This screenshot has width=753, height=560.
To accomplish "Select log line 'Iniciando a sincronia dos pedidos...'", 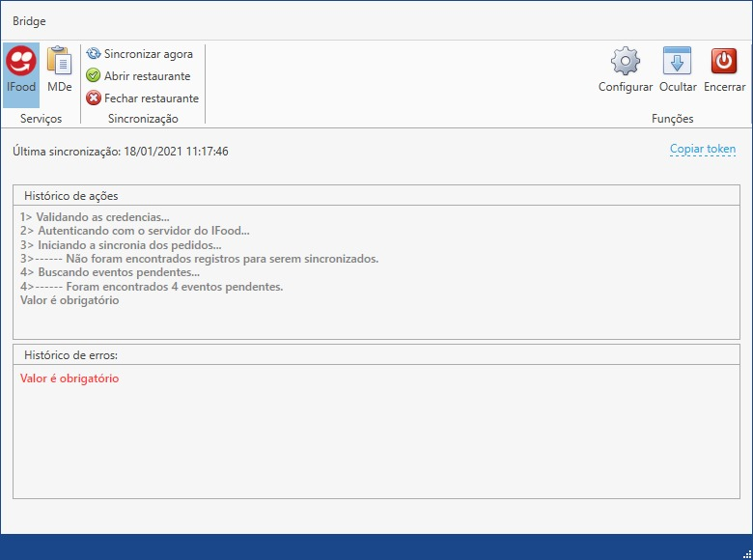I will tap(121, 245).
